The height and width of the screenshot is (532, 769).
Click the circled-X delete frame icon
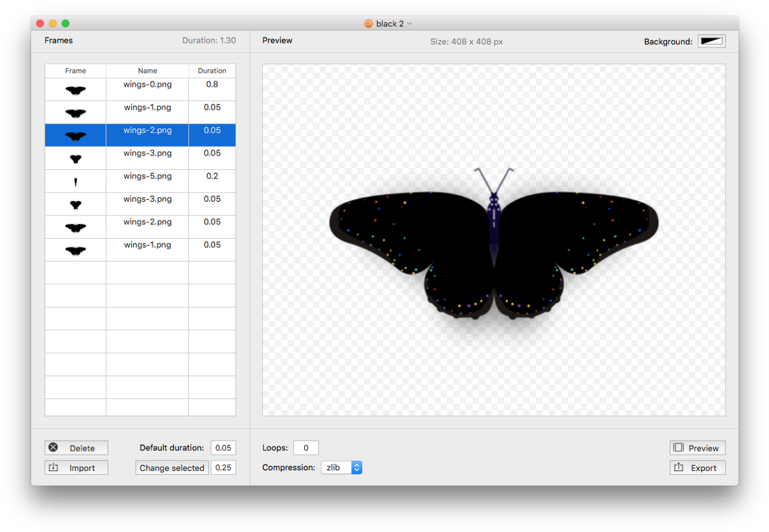click(x=53, y=447)
